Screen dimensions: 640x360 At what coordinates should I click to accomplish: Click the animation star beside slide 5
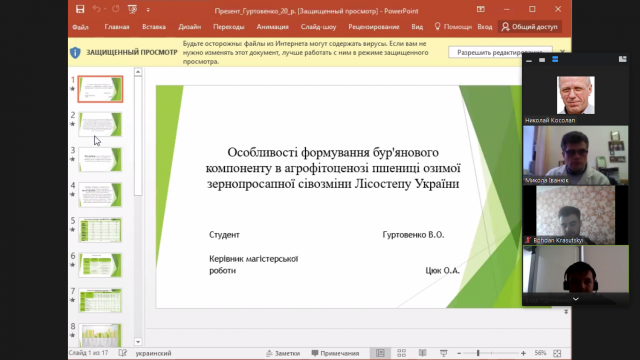pos(73,229)
